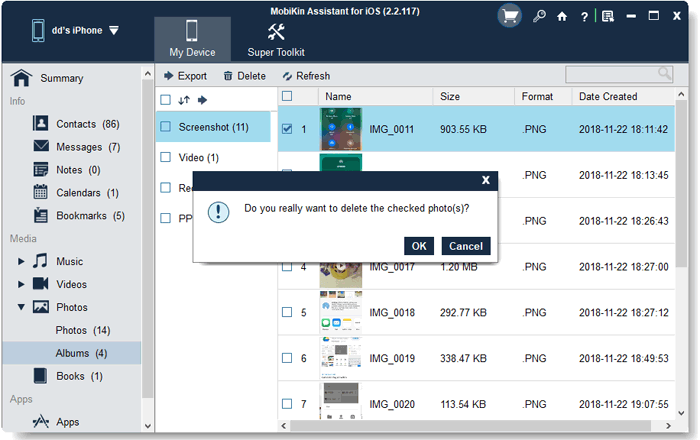
Task: Open the Summary house icon
Action: (21, 78)
